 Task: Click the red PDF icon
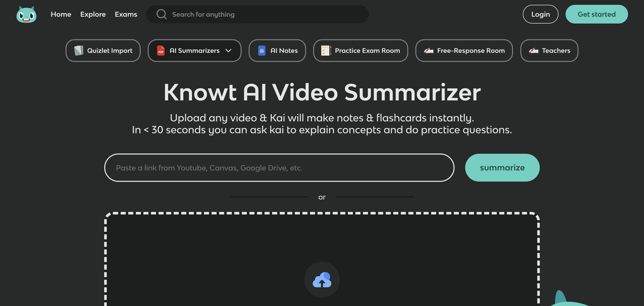tap(161, 51)
